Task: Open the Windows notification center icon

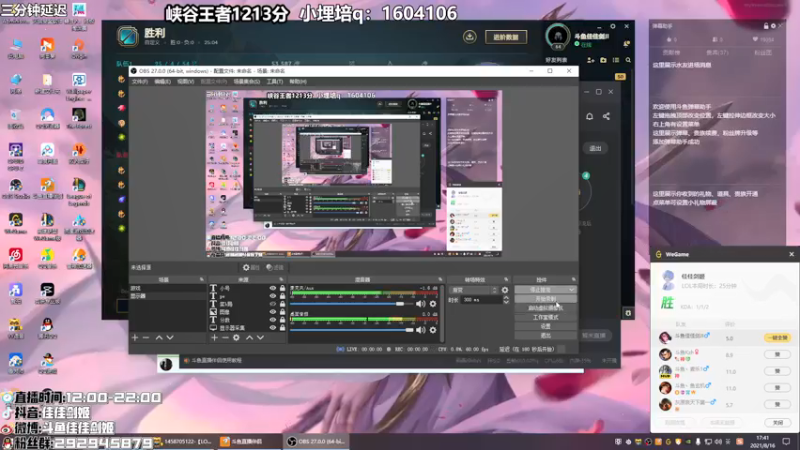Action: pos(786,441)
